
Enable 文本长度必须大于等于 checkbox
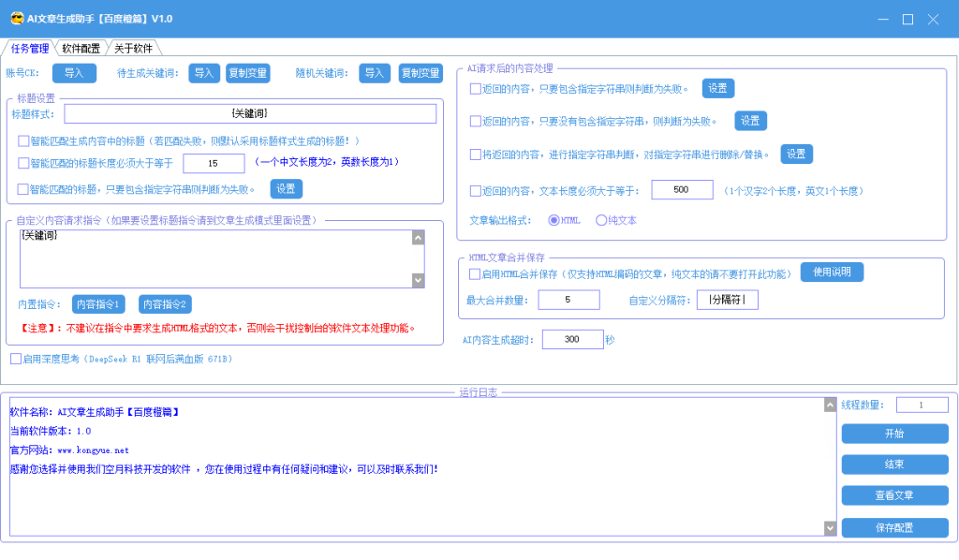coord(475,191)
